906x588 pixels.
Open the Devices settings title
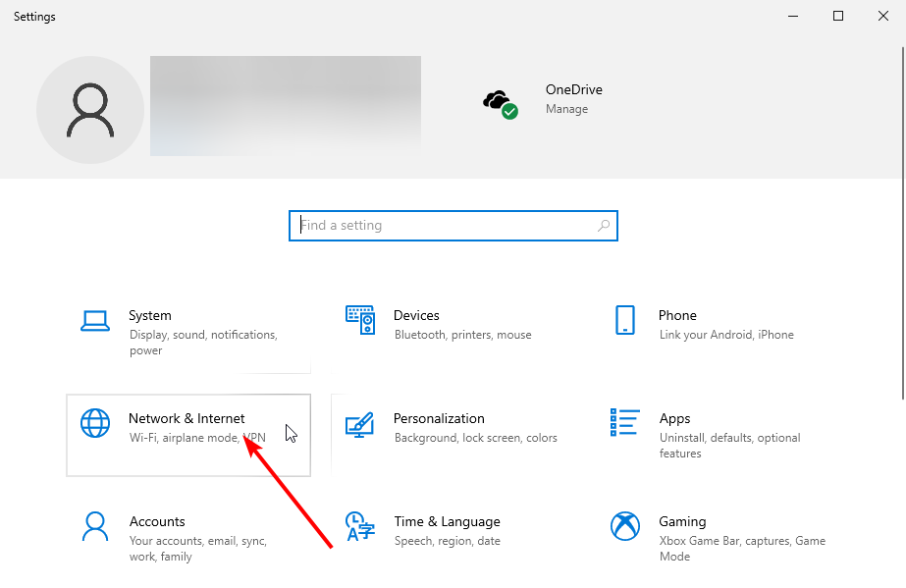click(x=416, y=315)
